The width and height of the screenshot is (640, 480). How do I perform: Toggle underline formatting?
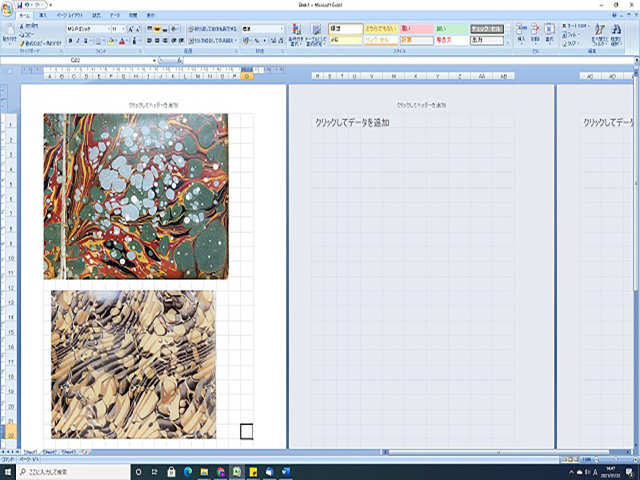(x=85, y=41)
